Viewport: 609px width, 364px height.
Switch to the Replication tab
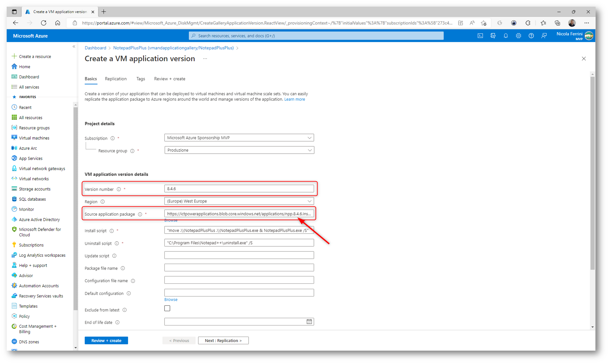pos(116,79)
